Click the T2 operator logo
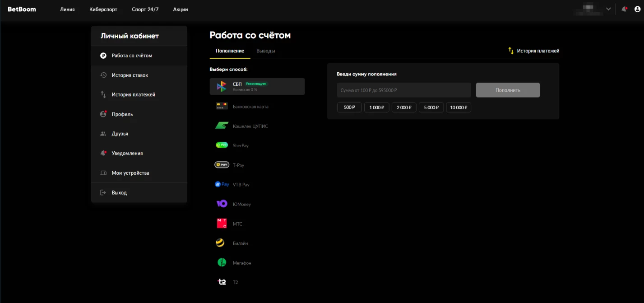This screenshot has width=644, height=303. (222, 282)
